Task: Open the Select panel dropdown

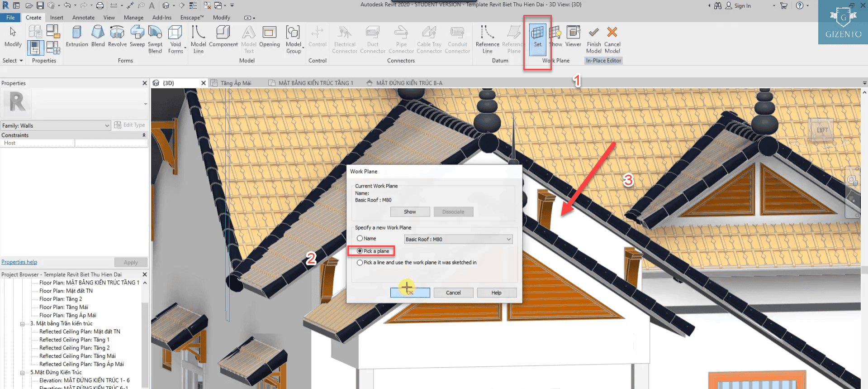Action: [13, 61]
